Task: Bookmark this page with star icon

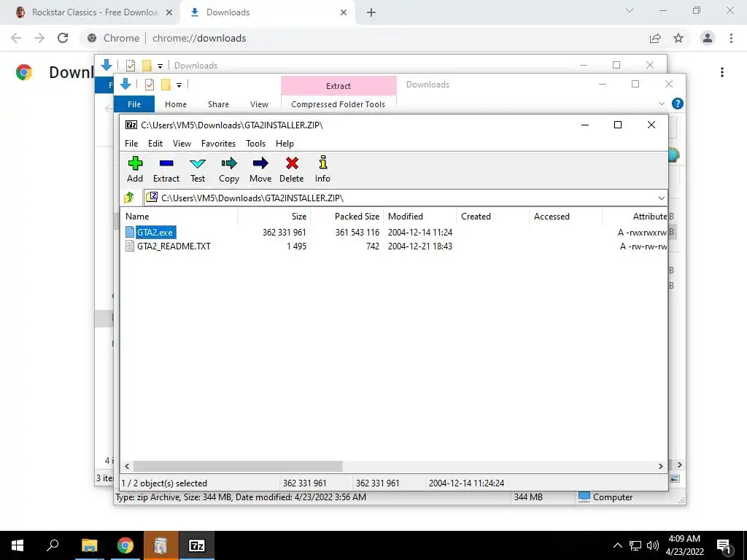Action: tap(678, 38)
